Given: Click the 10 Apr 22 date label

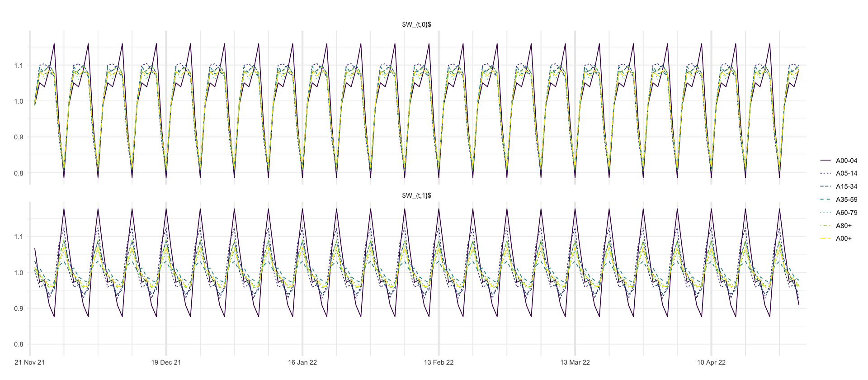Looking at the screenshot, I should (711, 362).
